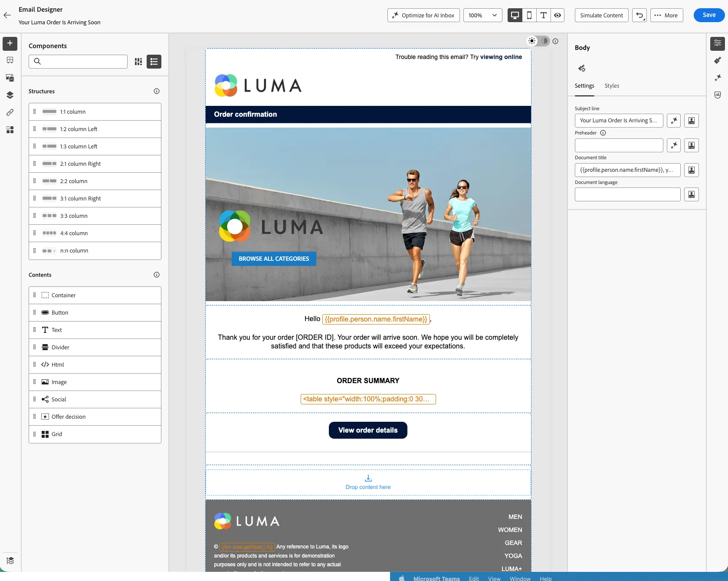The image size is (728, 581).
Task: Show info for Structures section
Action: click(x=157, y=91)
